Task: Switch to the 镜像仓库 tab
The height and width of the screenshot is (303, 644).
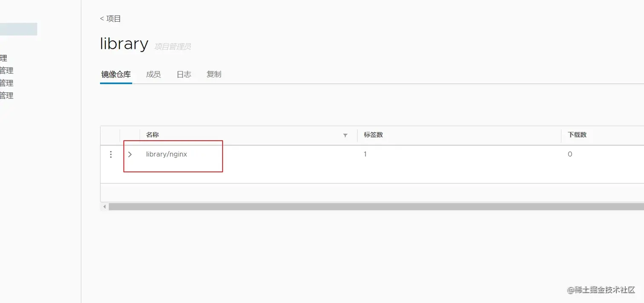Action: [116, 74]
